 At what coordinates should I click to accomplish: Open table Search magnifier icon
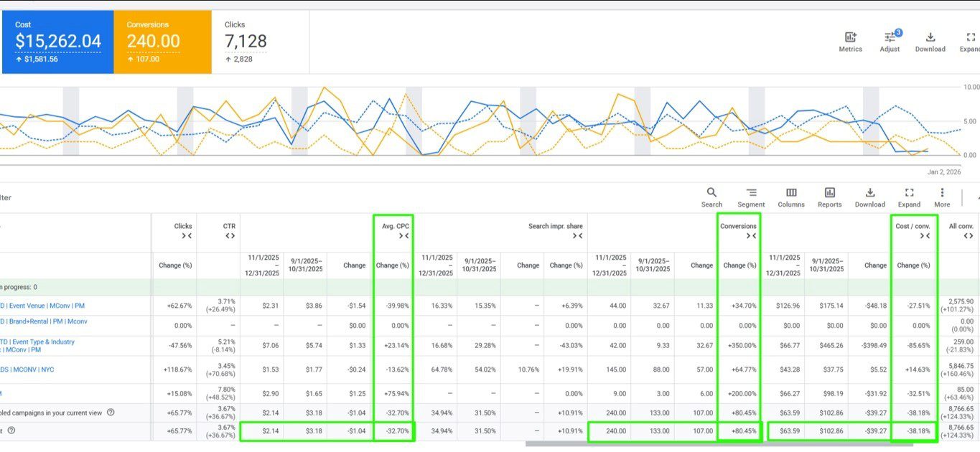click(x=711, y=197)
